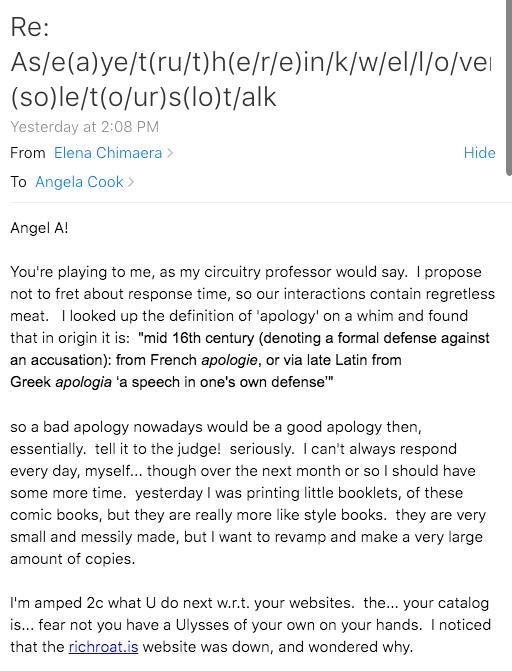Click the greeting 'Angel A!'

39,228
